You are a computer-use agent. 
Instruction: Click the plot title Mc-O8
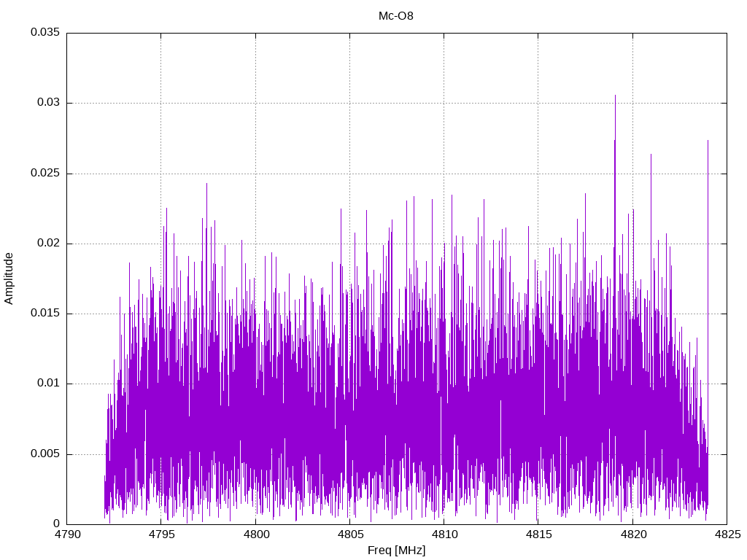coord(396,15)
